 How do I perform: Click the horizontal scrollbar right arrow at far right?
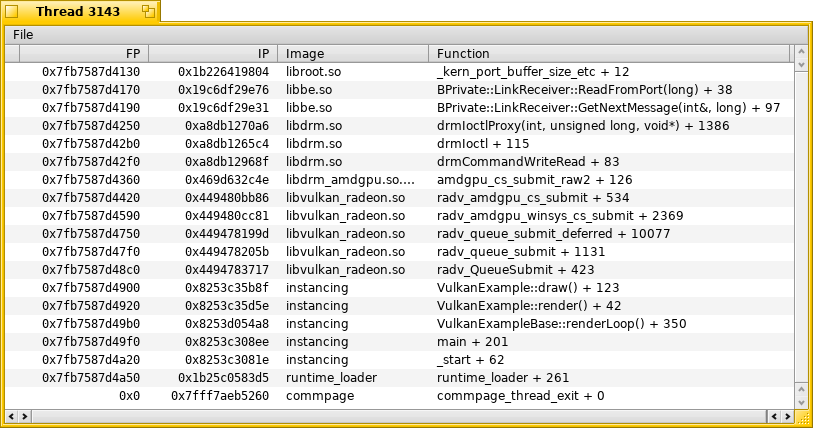[x=788, y=416]
